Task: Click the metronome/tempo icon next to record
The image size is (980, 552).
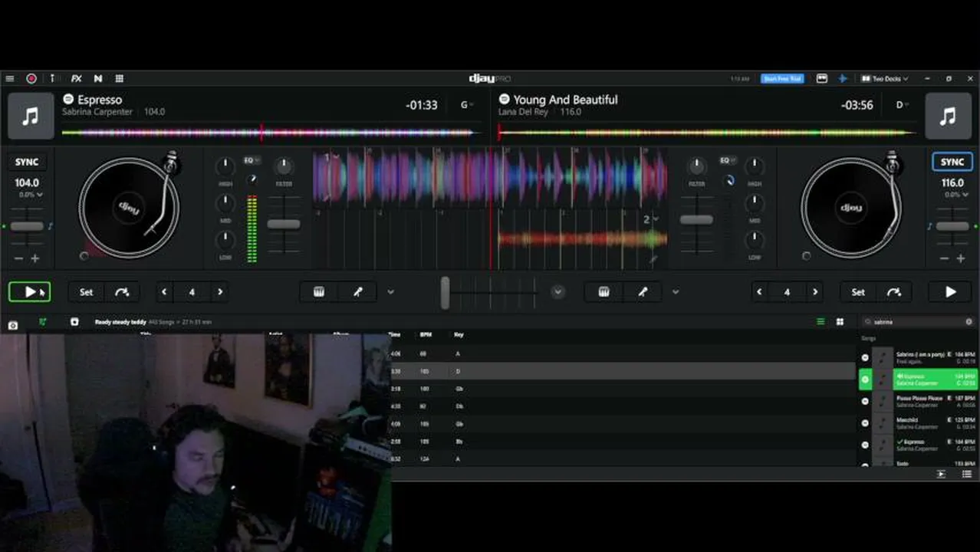Action: tap(52, 78)
